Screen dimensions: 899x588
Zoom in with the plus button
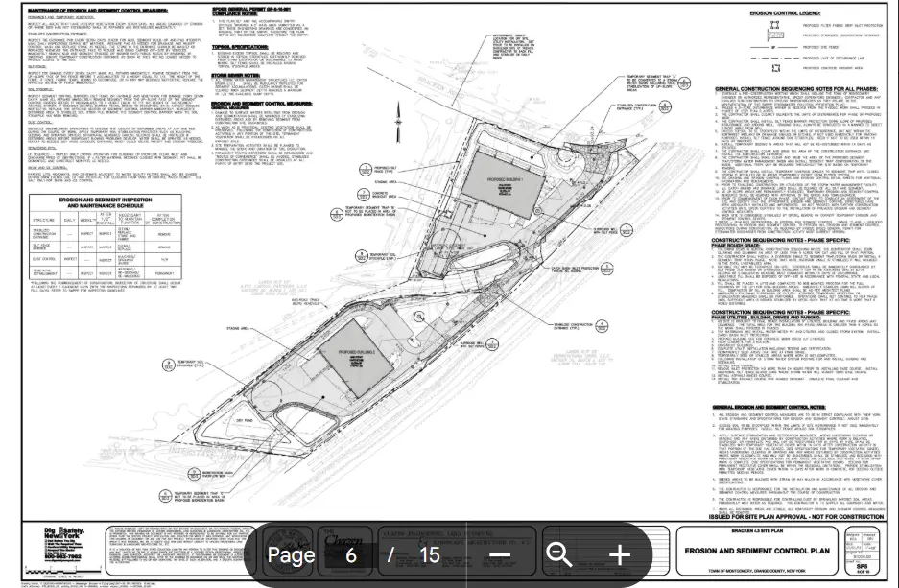(x=620, y=554)
